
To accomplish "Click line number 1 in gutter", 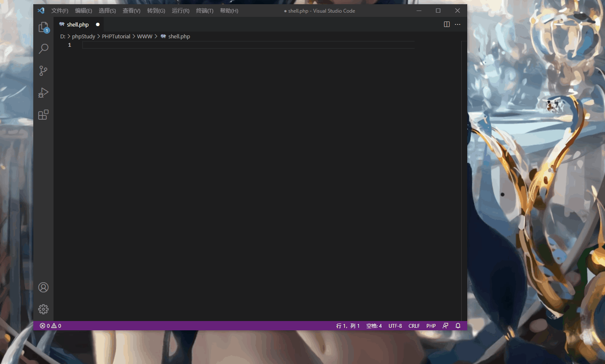I will pyautogui.click(x=70, y=45).
